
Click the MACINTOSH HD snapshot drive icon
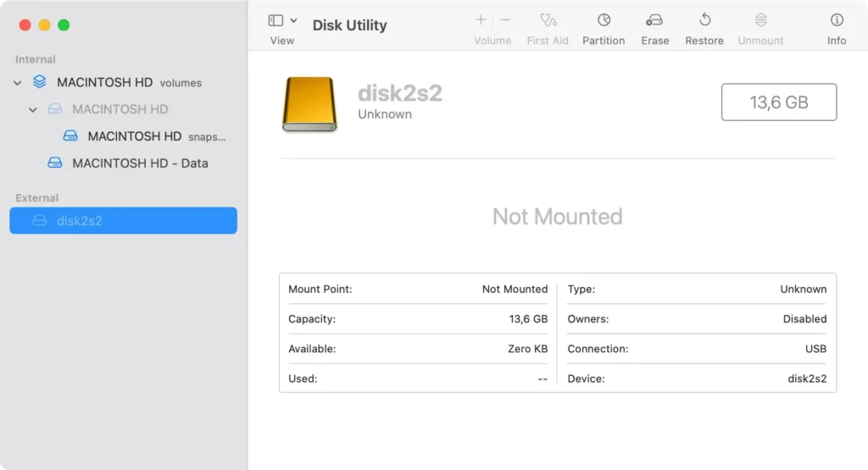coord(70,136)
